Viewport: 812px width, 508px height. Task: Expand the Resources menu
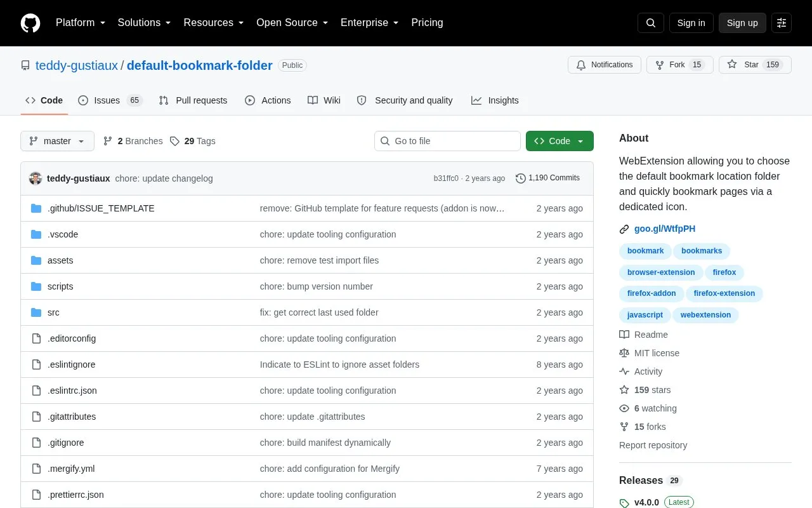click(214, 23)
